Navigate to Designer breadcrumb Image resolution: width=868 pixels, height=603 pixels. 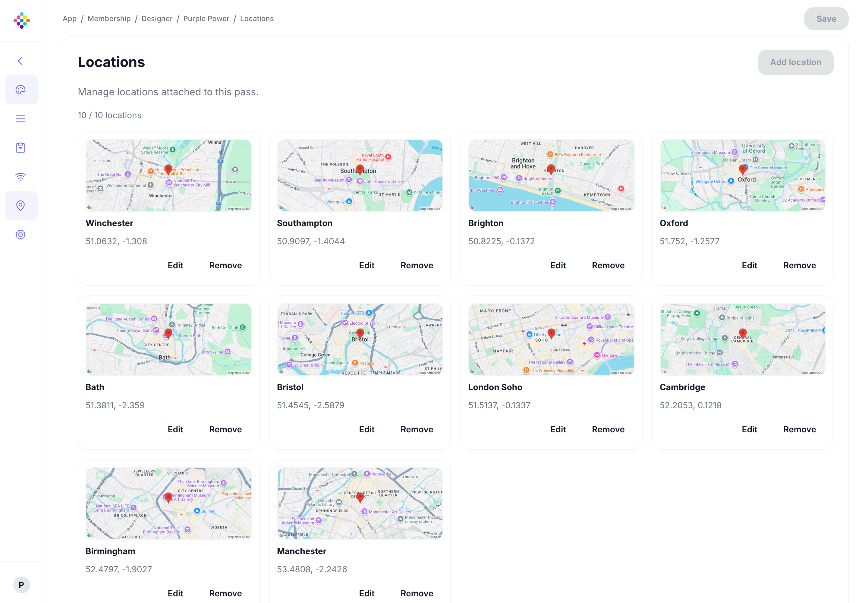(157, 18)
